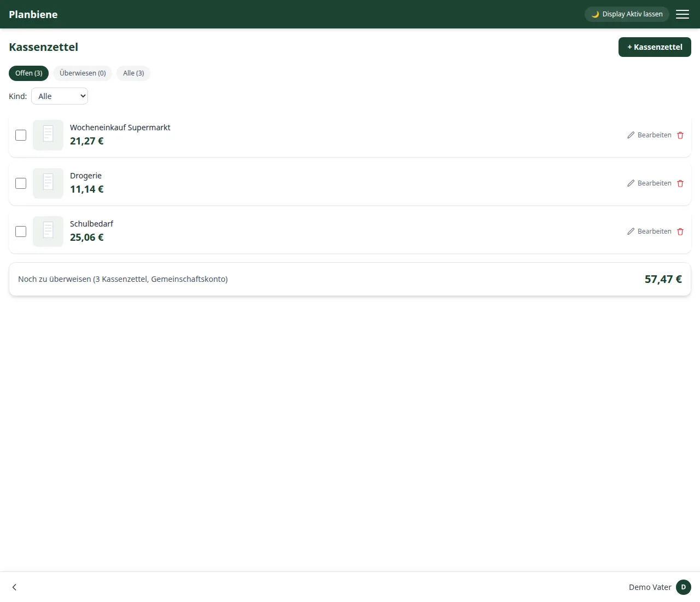Screen dimensions: 700x602
Task: Delete the Wocheneinkauf Supermarkt receipt
Action: coord(680,135)
